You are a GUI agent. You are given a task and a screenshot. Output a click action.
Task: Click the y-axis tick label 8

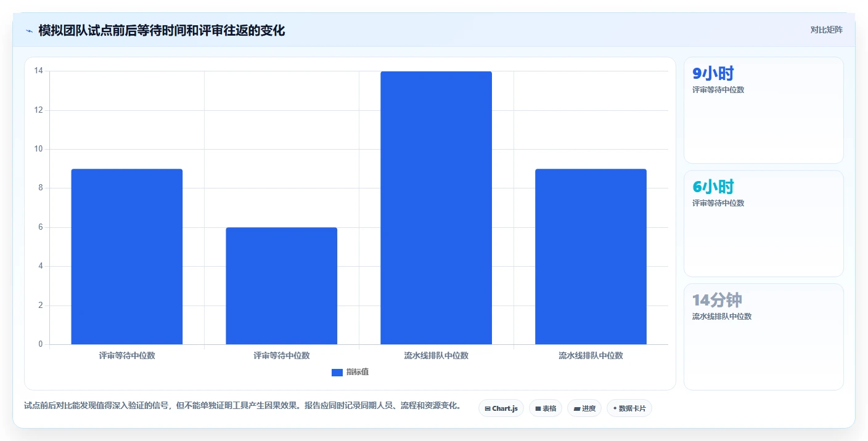41,188
